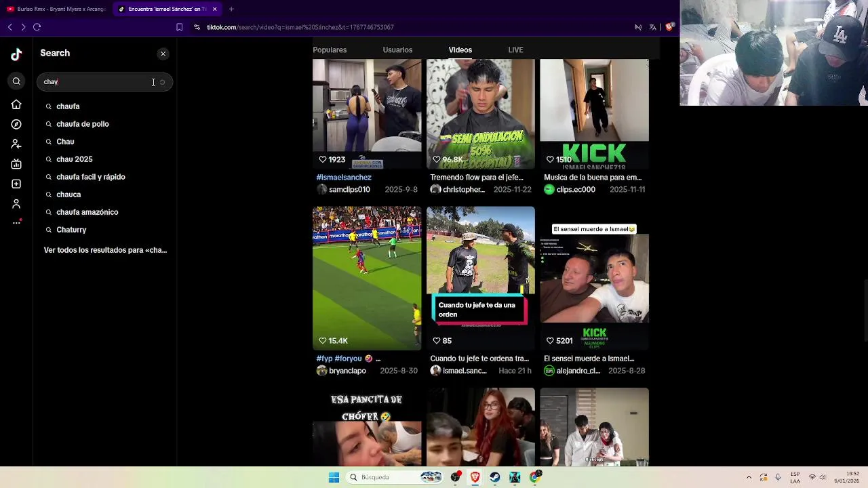
Task: Go back with the browser back arrow
Action: [10, 27]
